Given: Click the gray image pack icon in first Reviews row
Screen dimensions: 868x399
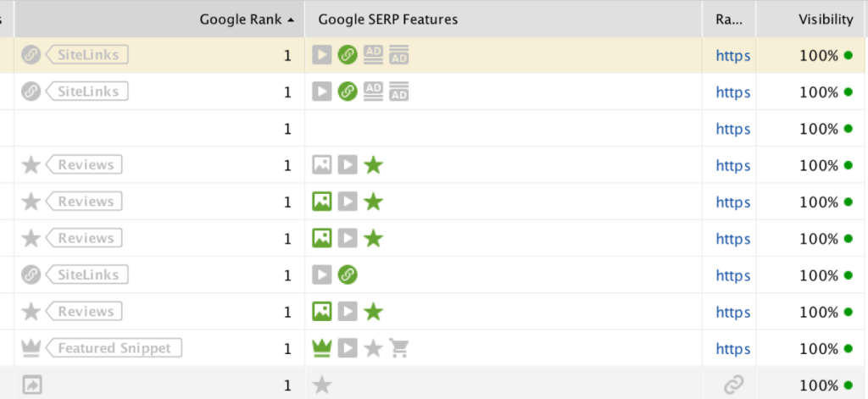Looking at the screenshot, I should 321,165.
